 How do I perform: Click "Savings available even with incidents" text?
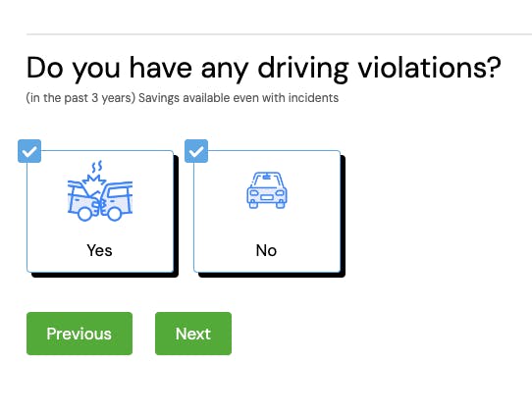[239, 98]
